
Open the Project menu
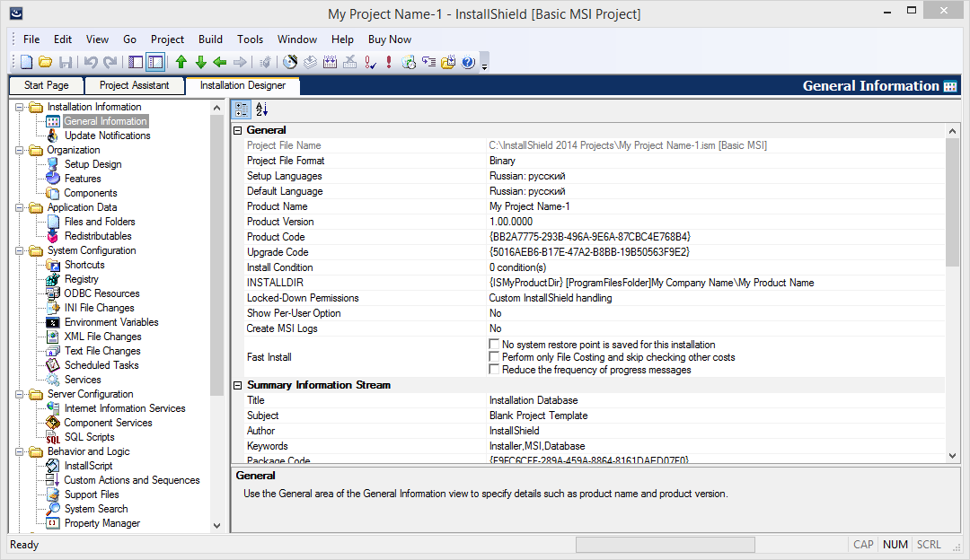coord(167,39)
